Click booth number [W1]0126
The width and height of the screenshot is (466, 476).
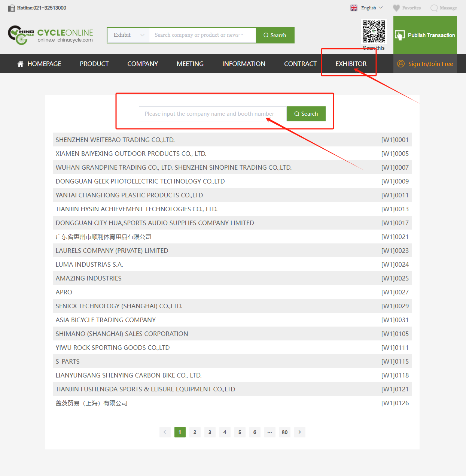point(395,403)
